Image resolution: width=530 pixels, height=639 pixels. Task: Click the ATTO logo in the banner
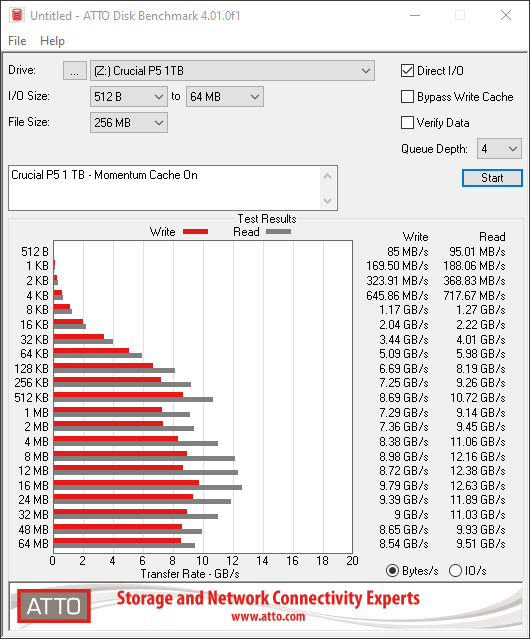tap(54, 606)
